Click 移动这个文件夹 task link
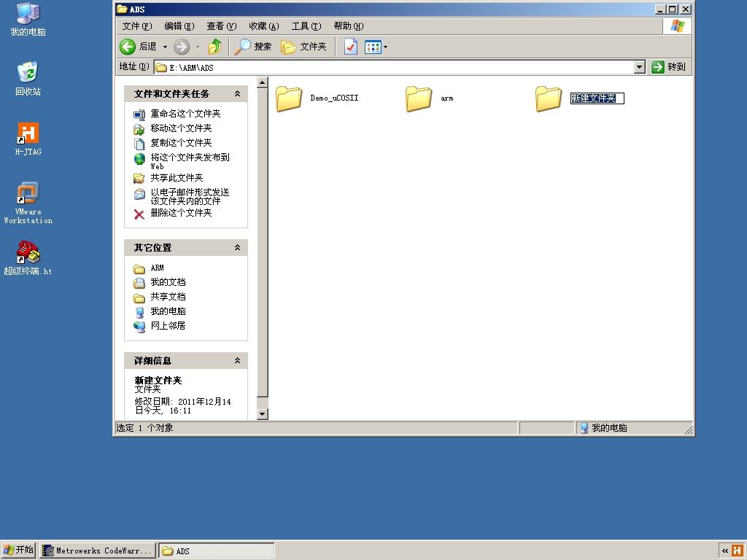The height and width of the screenshot is (560, 747). pyautogui.click(x=181, y=128)
